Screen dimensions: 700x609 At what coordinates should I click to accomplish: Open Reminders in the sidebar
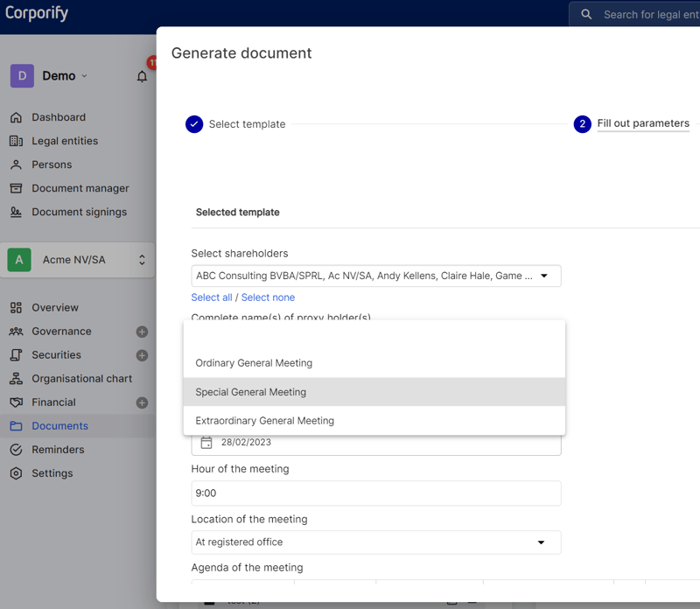[58, 450]
